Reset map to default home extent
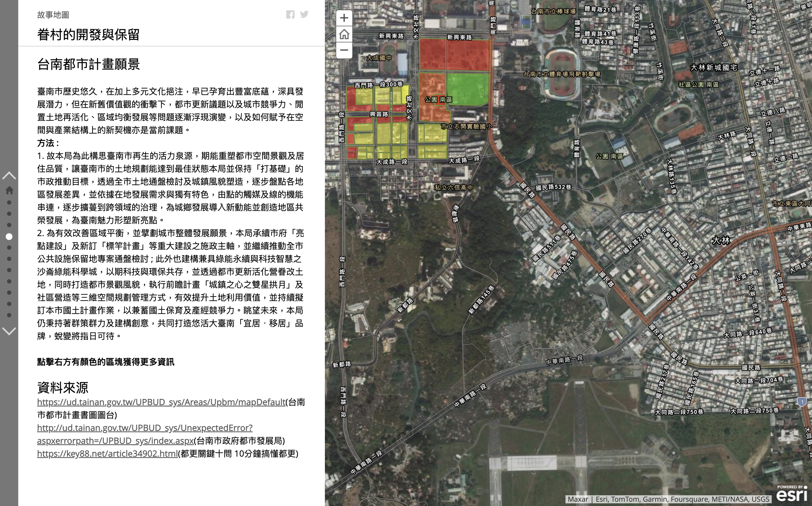812x506 pixels. click(x=344, y=34)
